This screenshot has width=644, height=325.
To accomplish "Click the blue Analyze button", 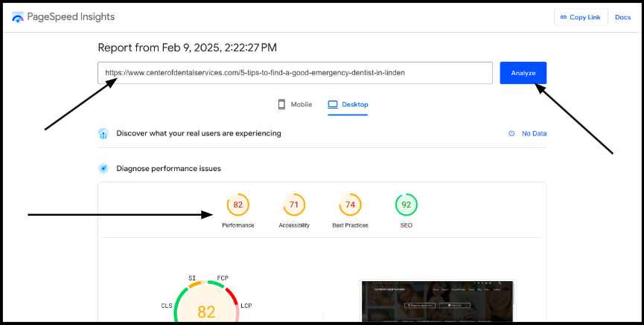I will click(x=523, y=73).
